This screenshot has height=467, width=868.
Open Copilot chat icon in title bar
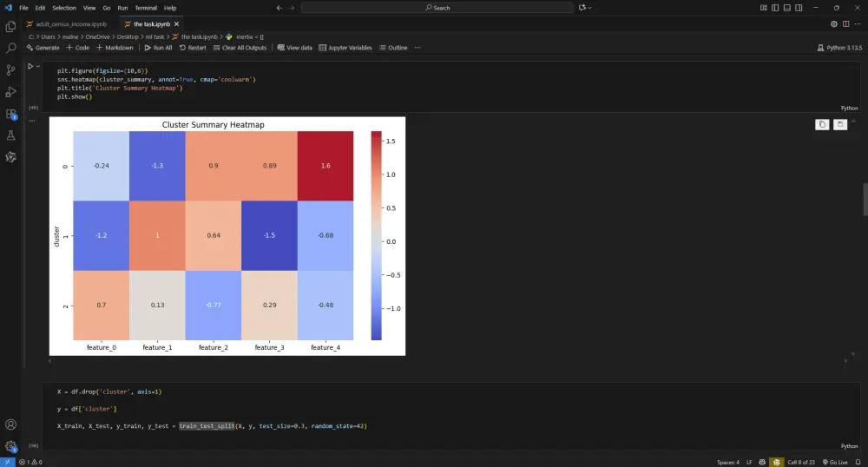[582, 8]
